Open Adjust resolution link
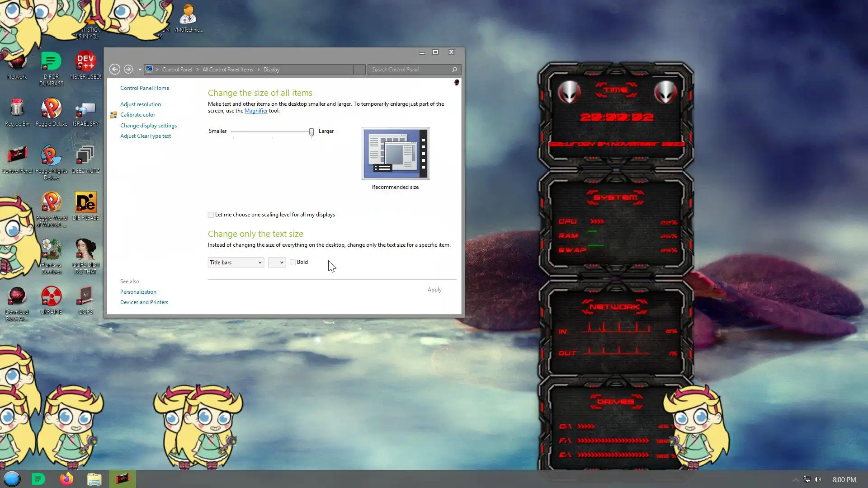 (x=140, y=104)
